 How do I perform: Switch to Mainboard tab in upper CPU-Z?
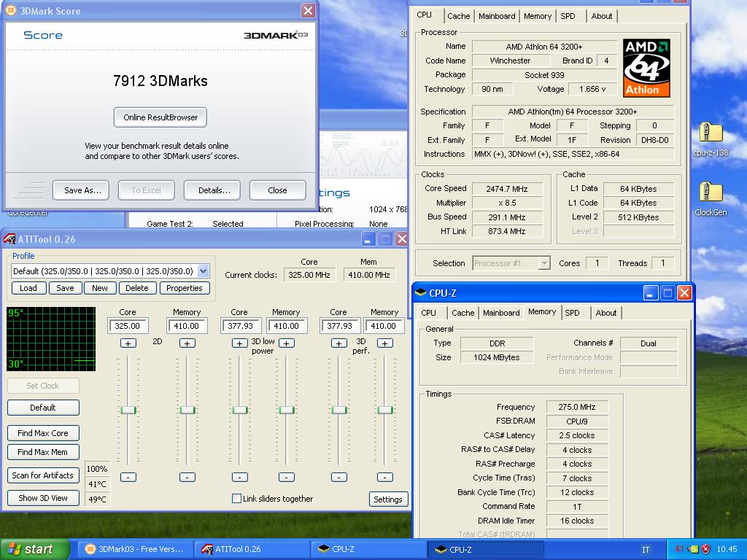(497, 16)
